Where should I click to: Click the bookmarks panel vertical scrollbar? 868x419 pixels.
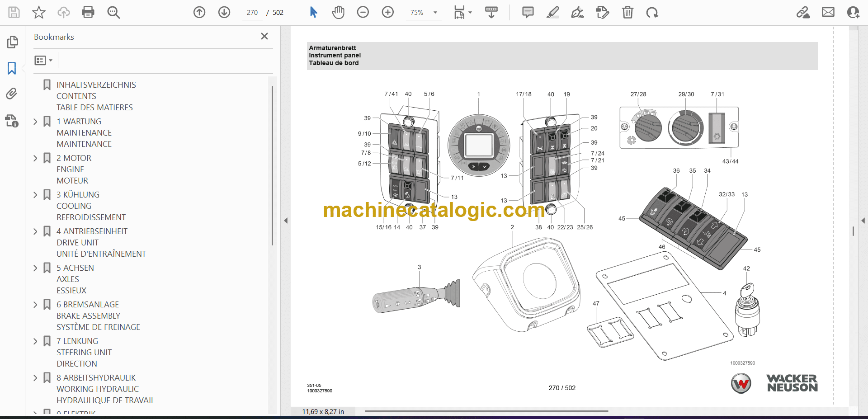(272, 165)
